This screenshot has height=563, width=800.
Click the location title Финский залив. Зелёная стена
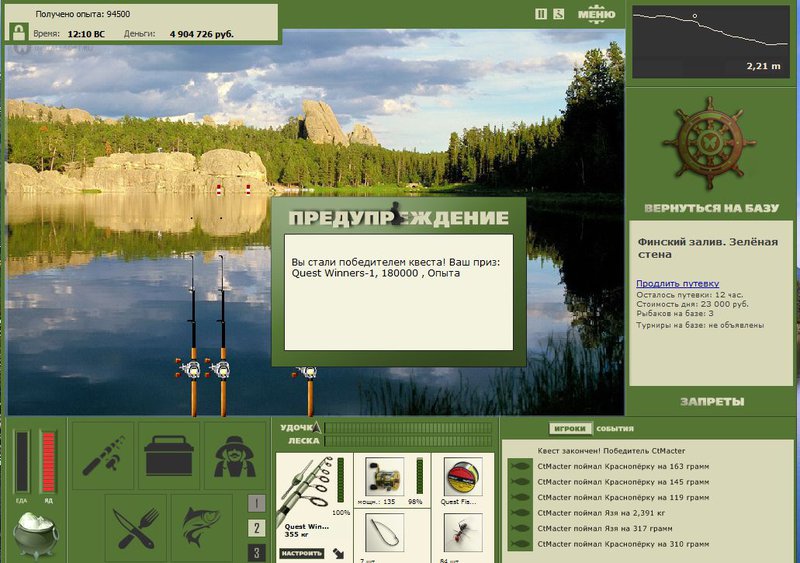pos(708,248)
